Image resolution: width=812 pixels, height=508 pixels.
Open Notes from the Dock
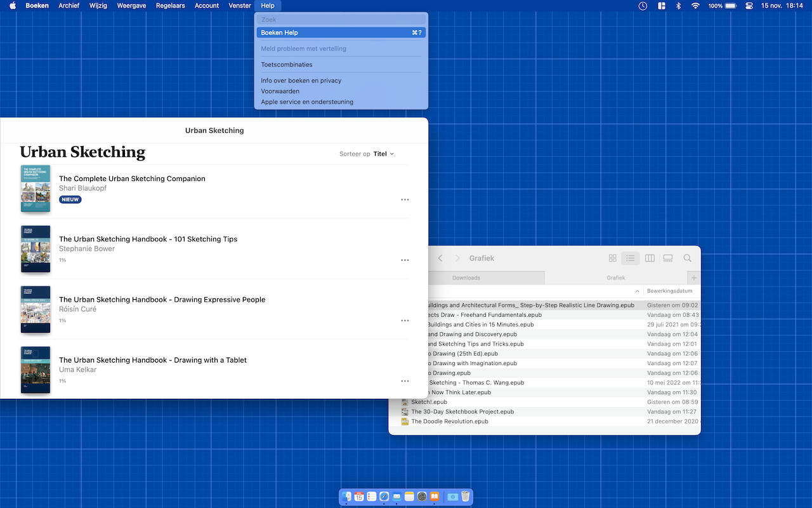point(409,497)
